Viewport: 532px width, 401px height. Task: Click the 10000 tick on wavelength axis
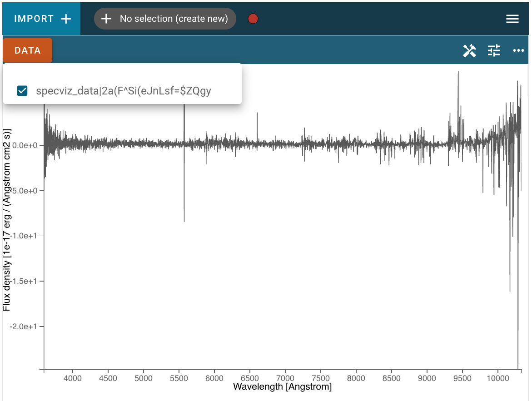pyautogui.click(x=498, y=378)
